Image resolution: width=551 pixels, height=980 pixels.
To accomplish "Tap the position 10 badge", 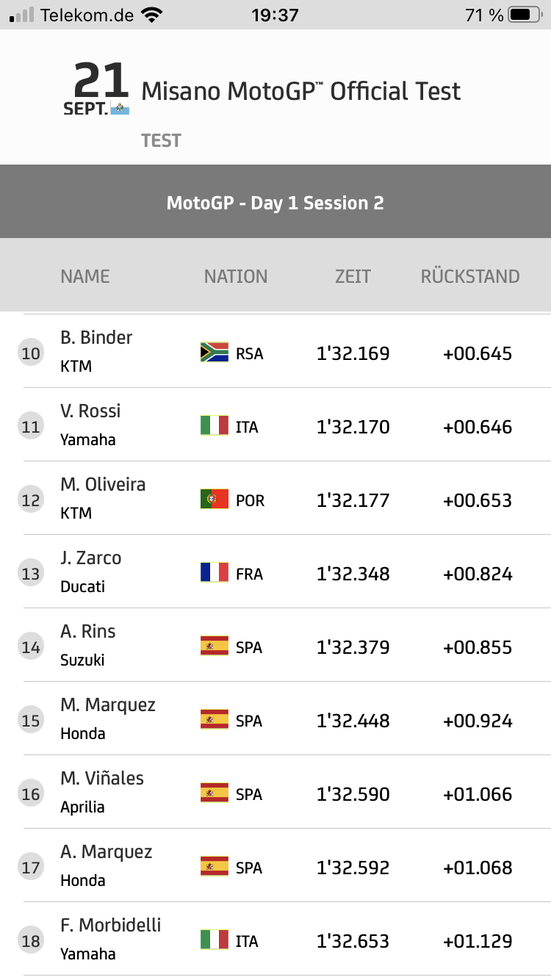I will tap(31, 353).
